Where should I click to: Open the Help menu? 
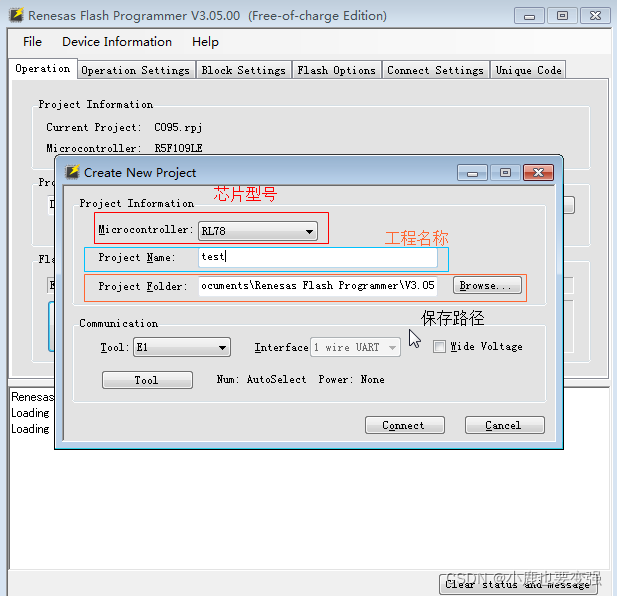point(205,42)
